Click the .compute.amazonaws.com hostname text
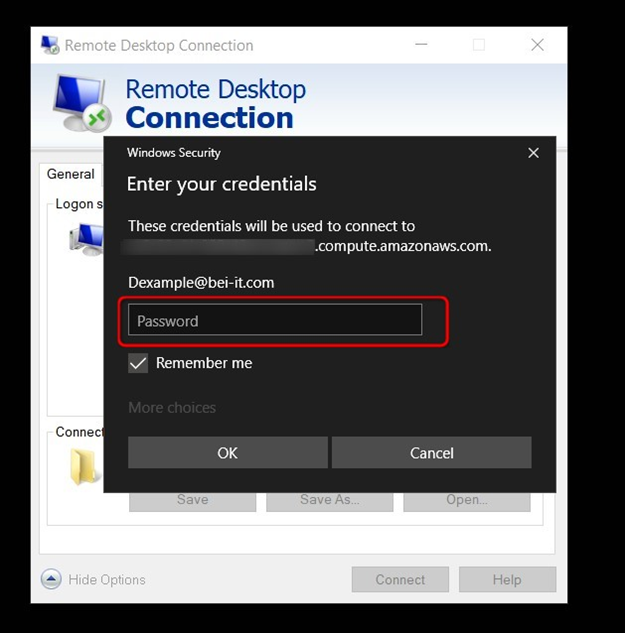Screen dimensions: 625x633 click(403, 246)
